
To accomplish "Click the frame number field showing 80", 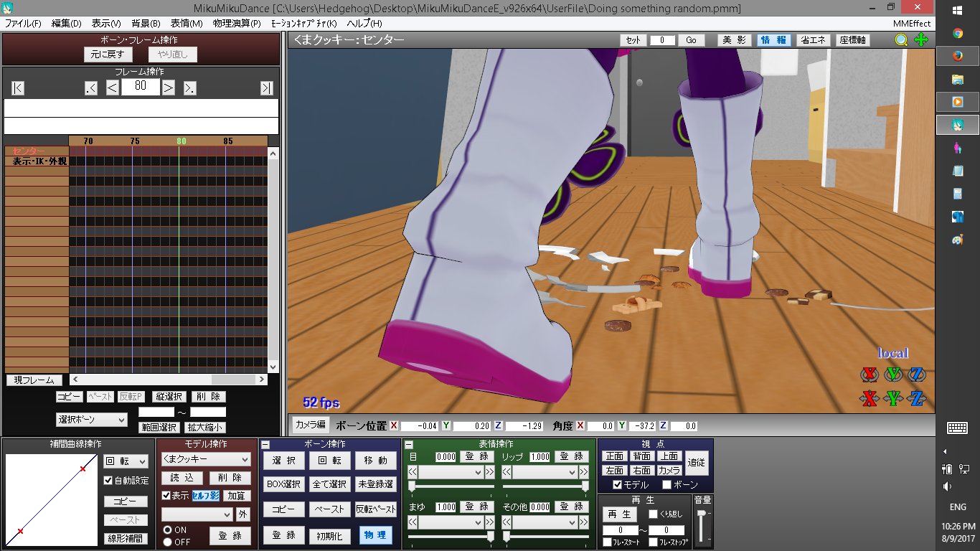I will click(140, 88).
